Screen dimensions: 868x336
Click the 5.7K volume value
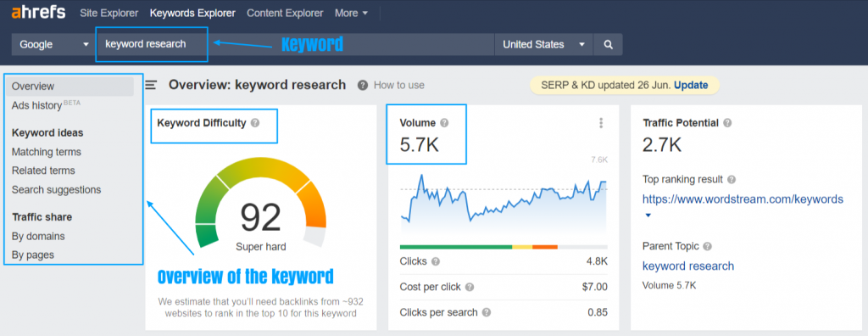point(419,145)
